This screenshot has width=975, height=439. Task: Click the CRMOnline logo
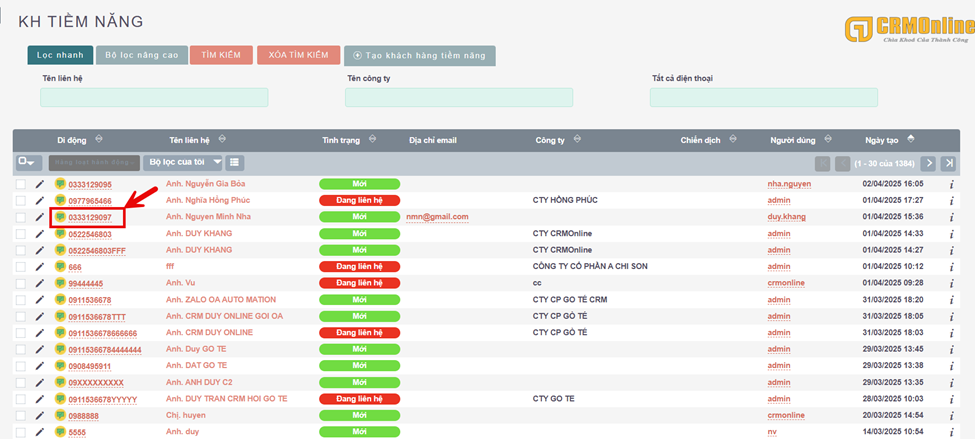pyautogui.click(x=906, y=30)
